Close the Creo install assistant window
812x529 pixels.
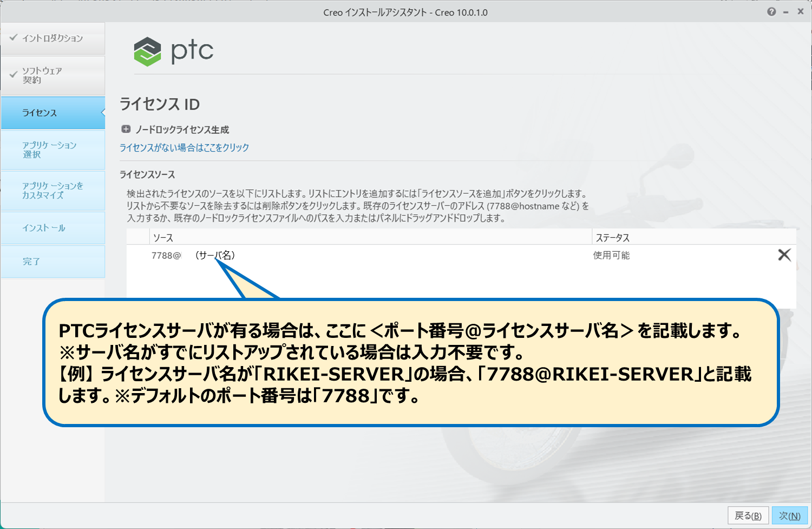(800, 12)
